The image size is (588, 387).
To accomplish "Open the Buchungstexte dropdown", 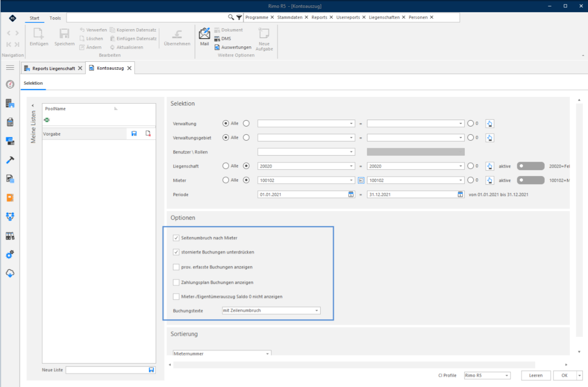I will coord(271,311).
